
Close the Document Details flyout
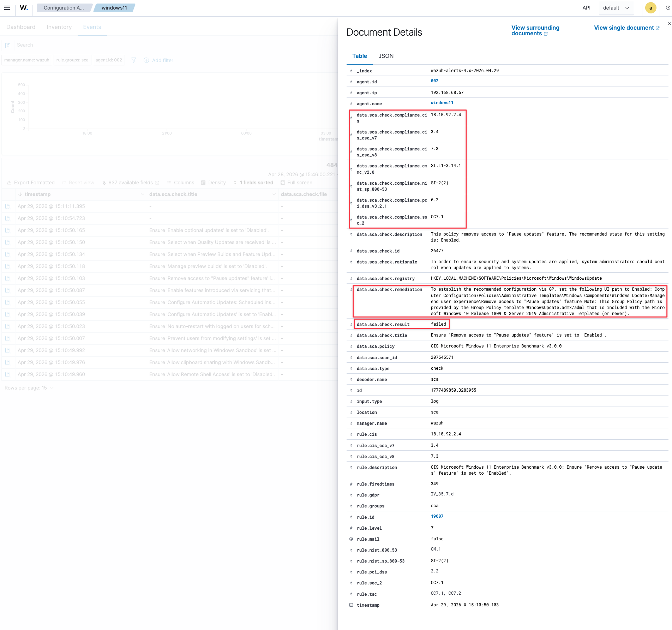669,24
